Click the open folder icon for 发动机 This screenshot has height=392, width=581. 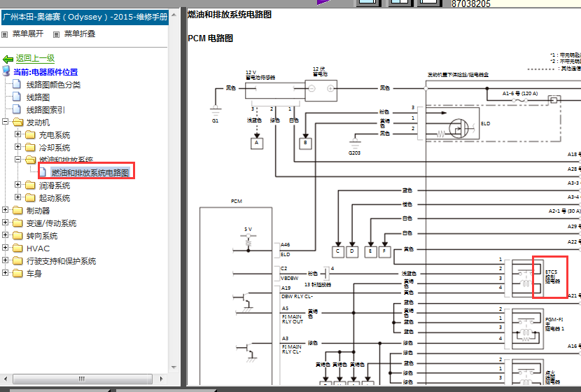(17, 122)
